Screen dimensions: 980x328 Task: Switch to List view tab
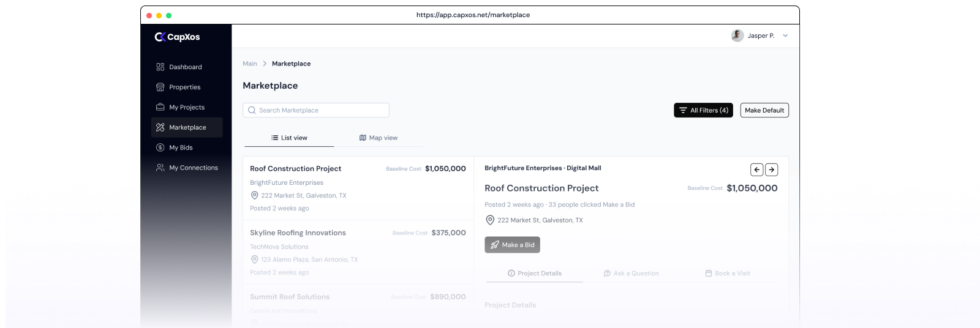[x=289, y=138]
